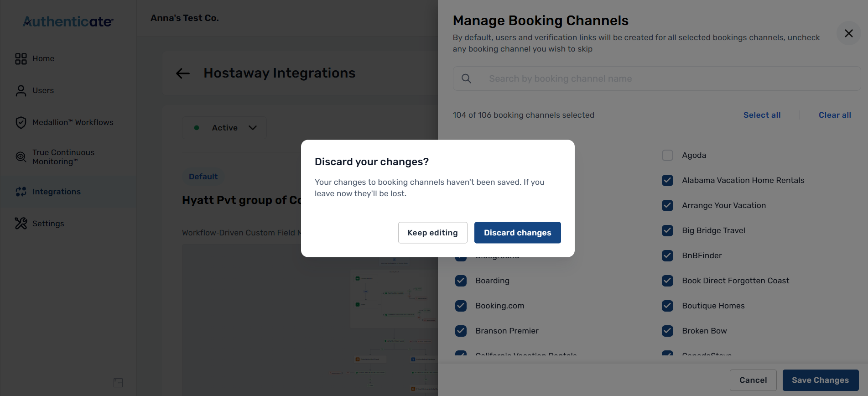Image resolution: width=868 pixels, height=396 pixels.
Task: Open Users via person icon
Action: pyautogui.click(x=21, y=91)
